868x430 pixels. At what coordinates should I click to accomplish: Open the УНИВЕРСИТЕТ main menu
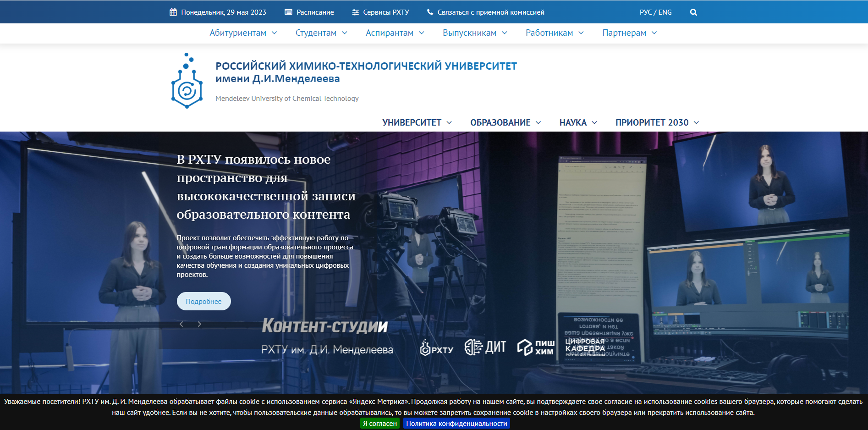click(x=417, y=122)
